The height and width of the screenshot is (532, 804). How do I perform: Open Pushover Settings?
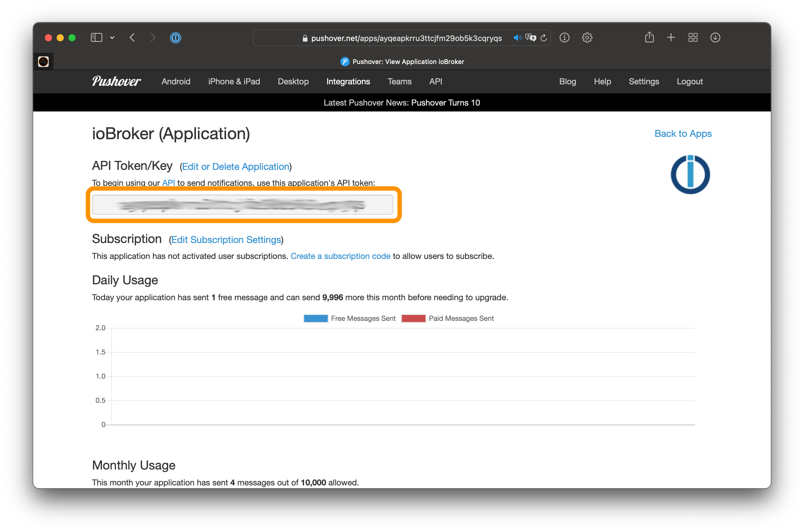(643, 81)
